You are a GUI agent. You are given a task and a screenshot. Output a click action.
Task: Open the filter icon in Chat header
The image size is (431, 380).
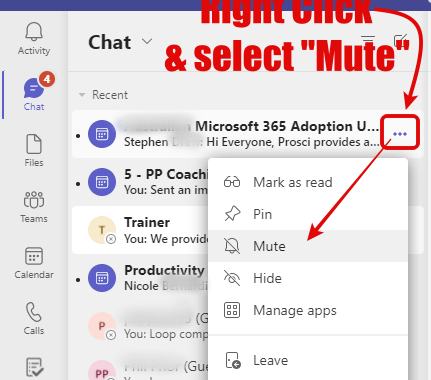tap(368, 41)
